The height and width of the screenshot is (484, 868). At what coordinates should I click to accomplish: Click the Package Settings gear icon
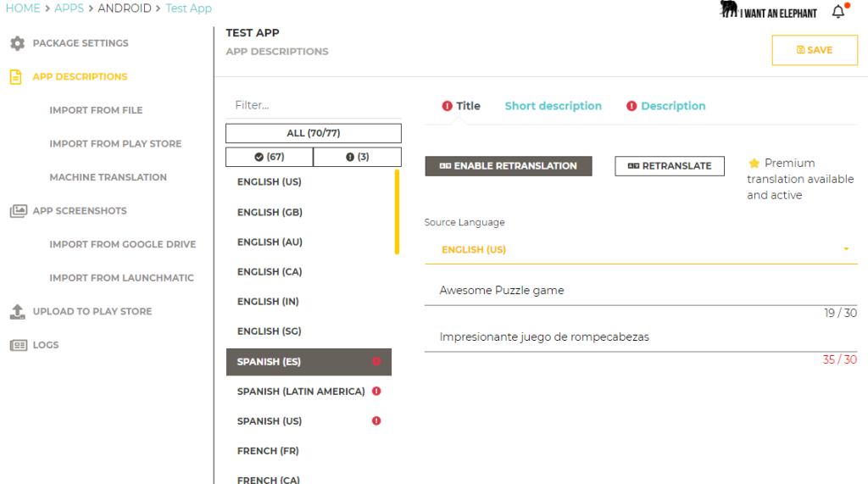pos(18,43)
